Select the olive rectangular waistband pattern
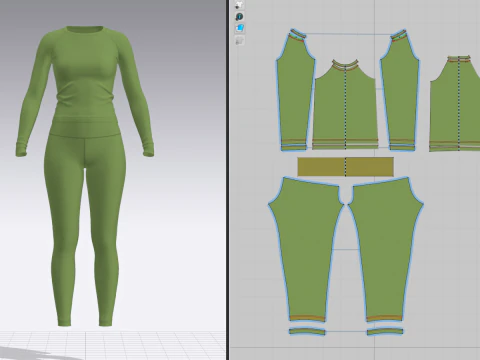480x360 pixels. [x=345, y=167]
